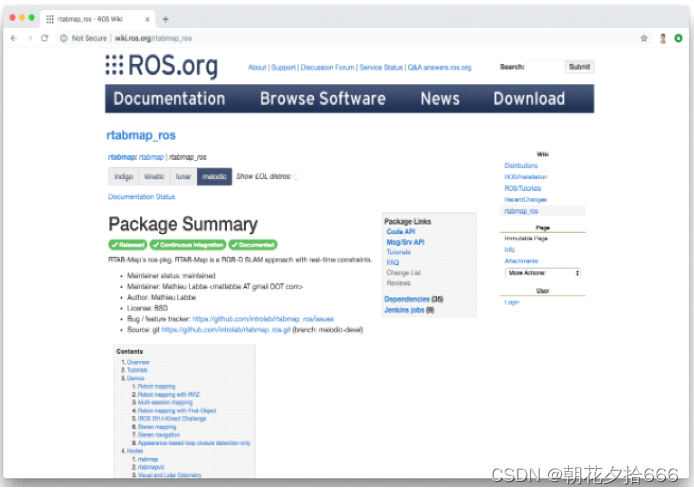
Task: Open the Distributions wiki link
Action: pyautogui.click(x=521, y=166)
